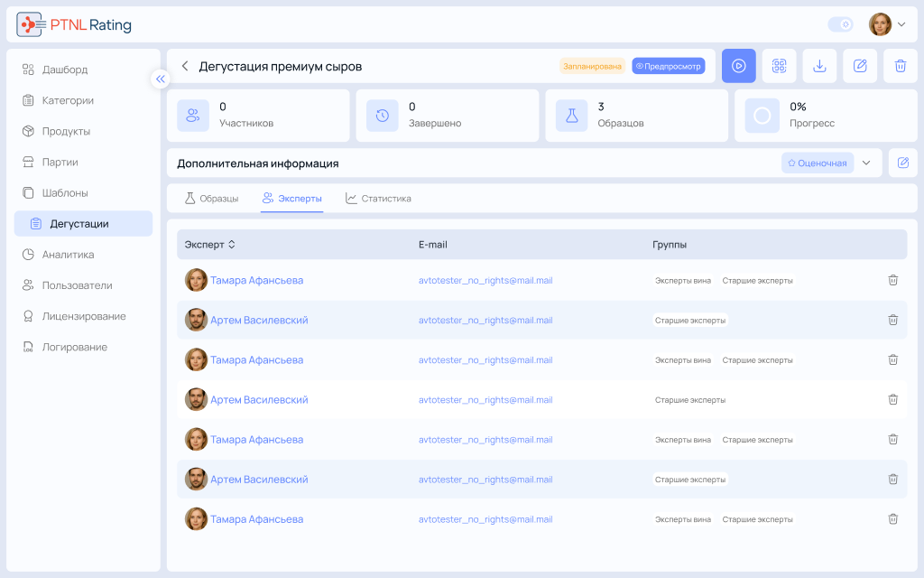Open Шаблоны from the sidebar
924x578 pixels.
click(x=83, y=193)
